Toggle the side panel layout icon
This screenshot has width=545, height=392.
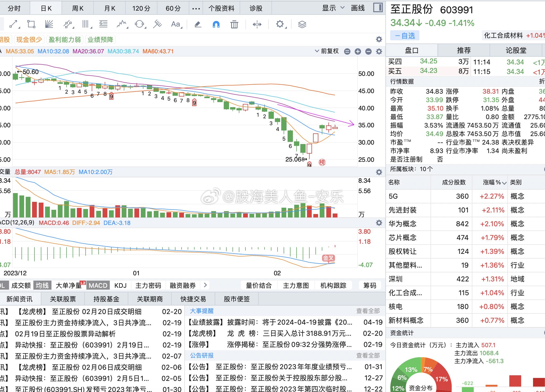coord(378,8)
